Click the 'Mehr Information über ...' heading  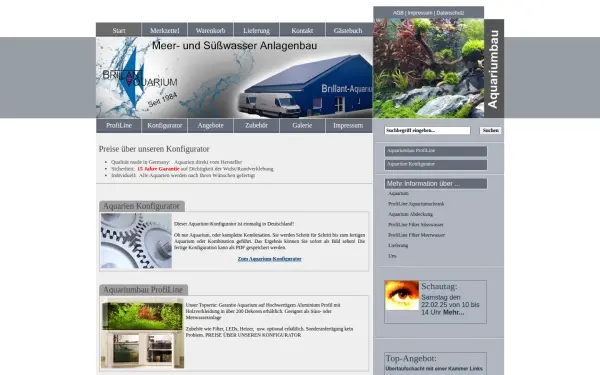point(436,184)
